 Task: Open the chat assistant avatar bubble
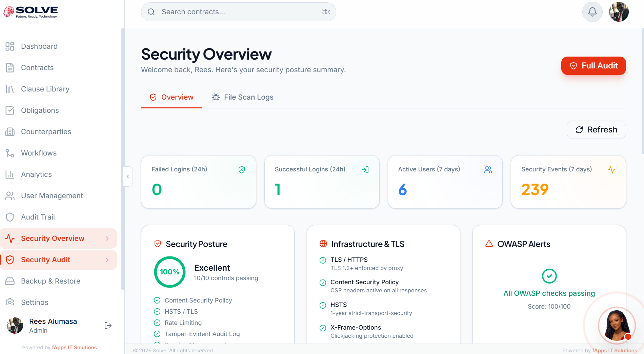pos(616,325)
